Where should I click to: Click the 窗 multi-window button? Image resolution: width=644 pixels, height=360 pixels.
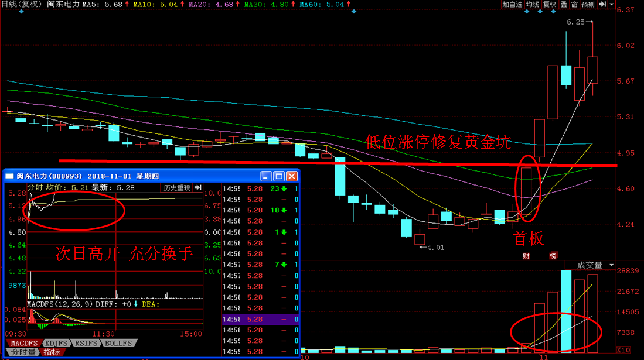tap(574, 5)
